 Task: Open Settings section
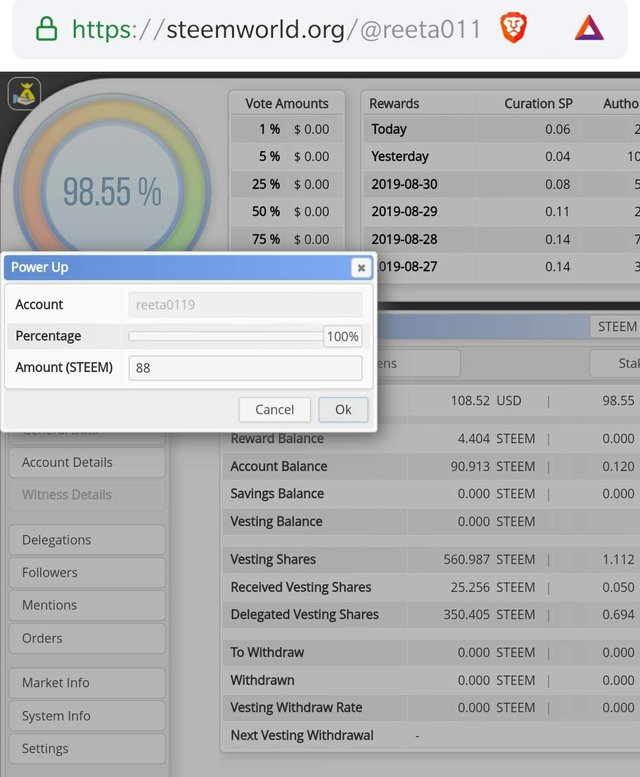pos(87,748)
